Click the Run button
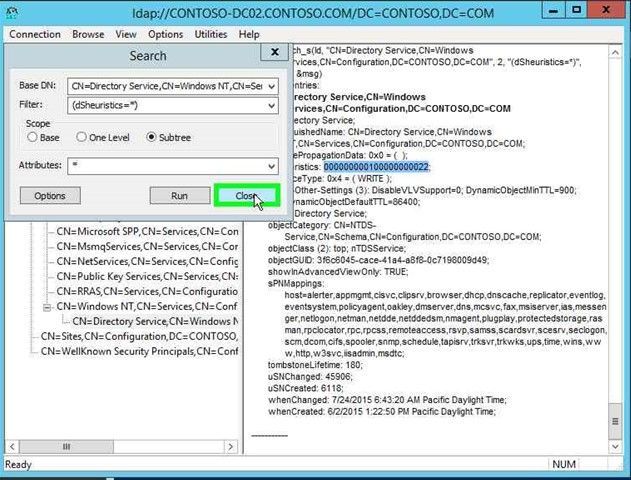Viewport: 631px width, 480px height. pos(179,196)
